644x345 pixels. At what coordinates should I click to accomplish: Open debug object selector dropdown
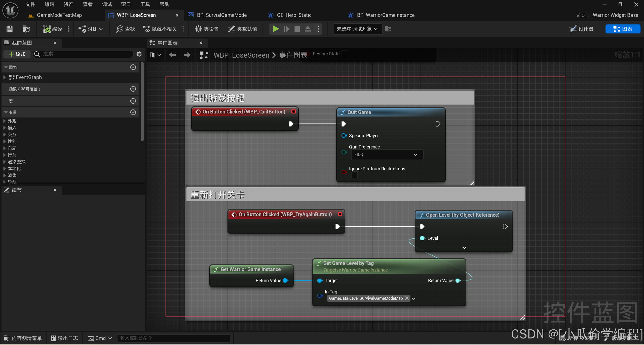point(357,29)
